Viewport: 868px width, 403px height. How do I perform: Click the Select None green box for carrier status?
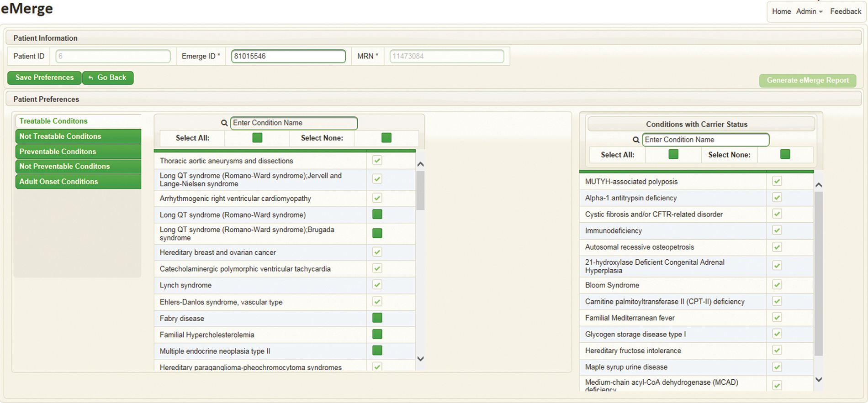[785, 154]
